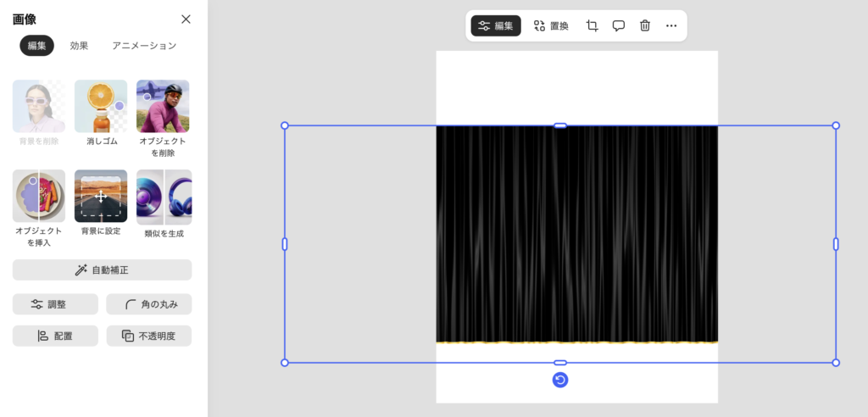The height and width of the screenshot is (417, 868).
Task: Close the 画像 panel
Action: click(186, 19)
